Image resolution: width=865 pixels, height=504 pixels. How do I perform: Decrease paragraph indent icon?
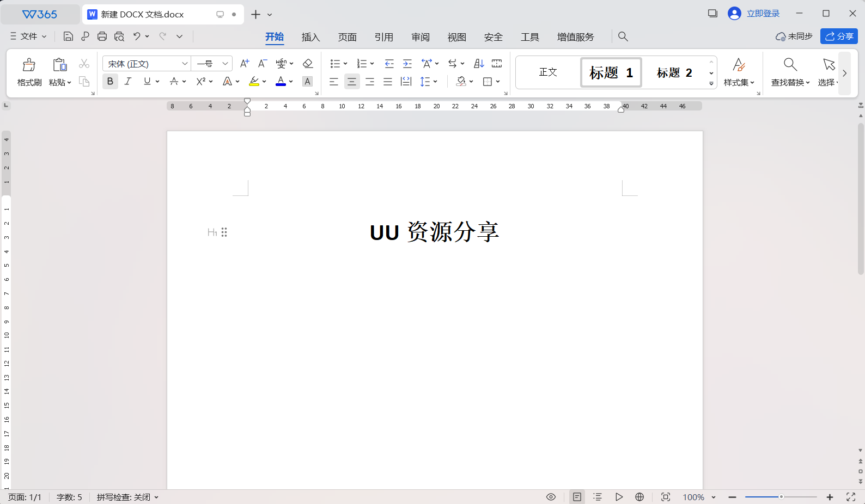[389, 64]
